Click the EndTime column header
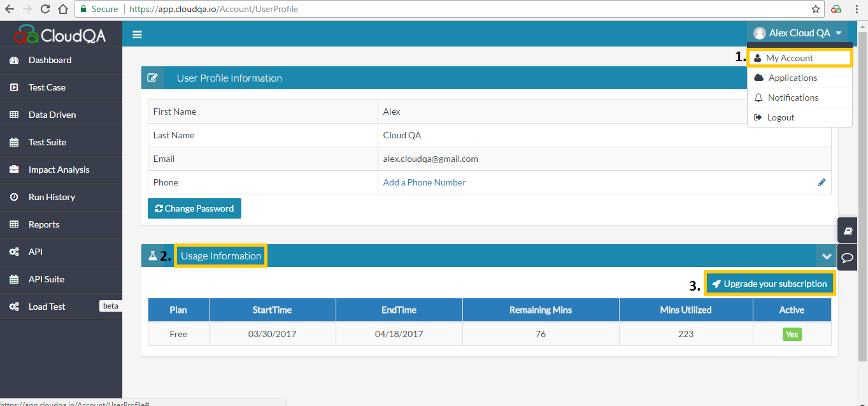 (399, 310)
